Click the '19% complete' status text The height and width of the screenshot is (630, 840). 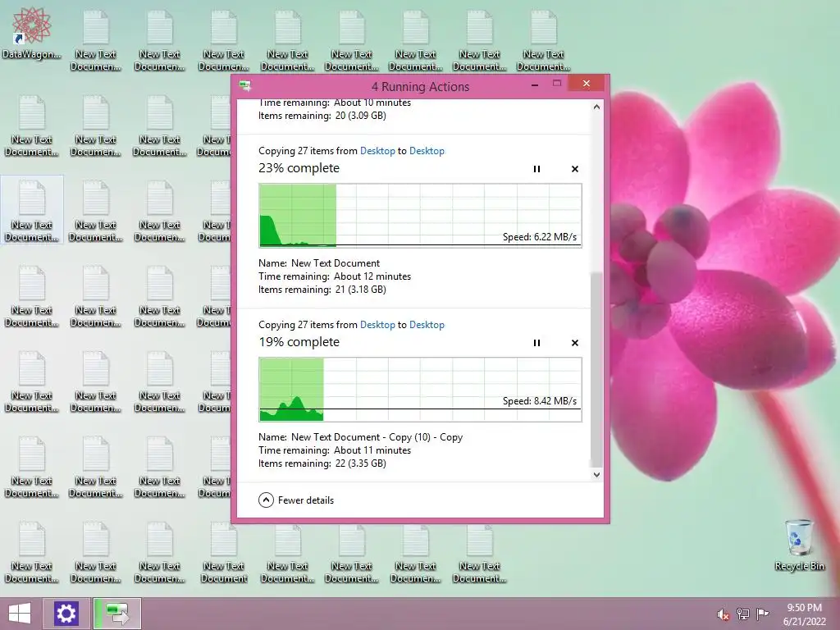(x=299, y=342)
